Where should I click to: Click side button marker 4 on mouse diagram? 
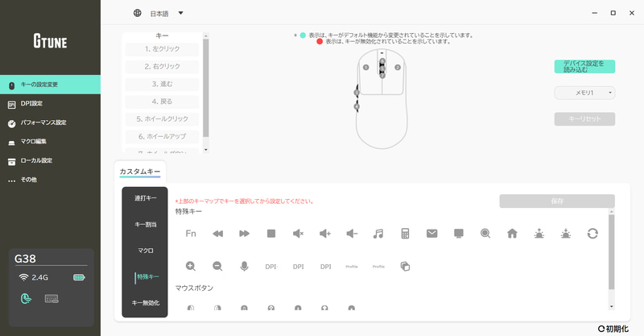coord(357,107)
